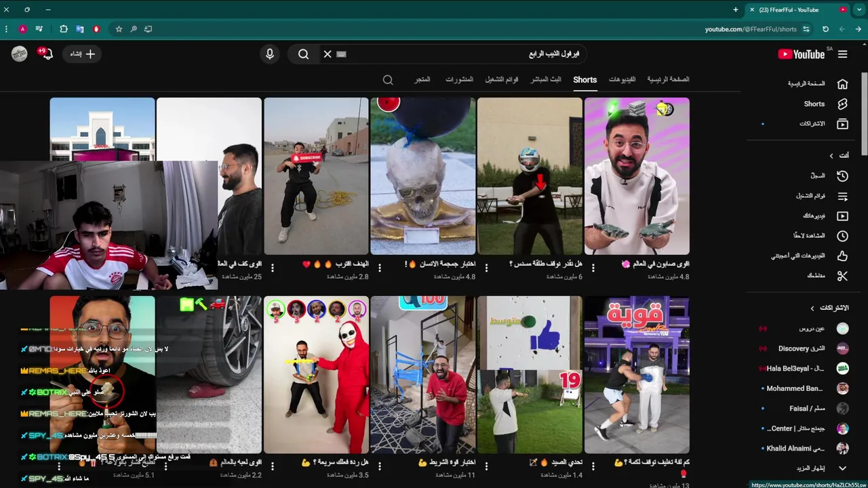Viewport: 868px width, 488px height.
Task: Open History clock icon in sidebar
Action: point(842,176)
